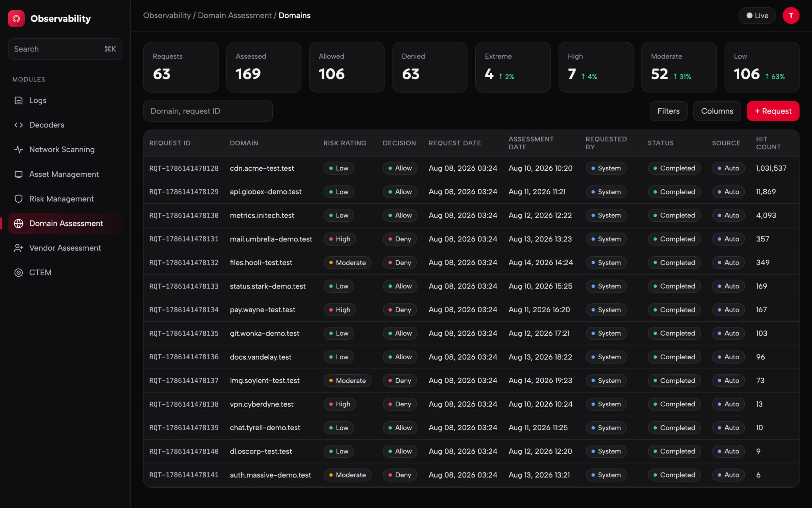Click the Deny badge for pay.wayne-test.test
812x508 pixels.
[x=400, y=310]
